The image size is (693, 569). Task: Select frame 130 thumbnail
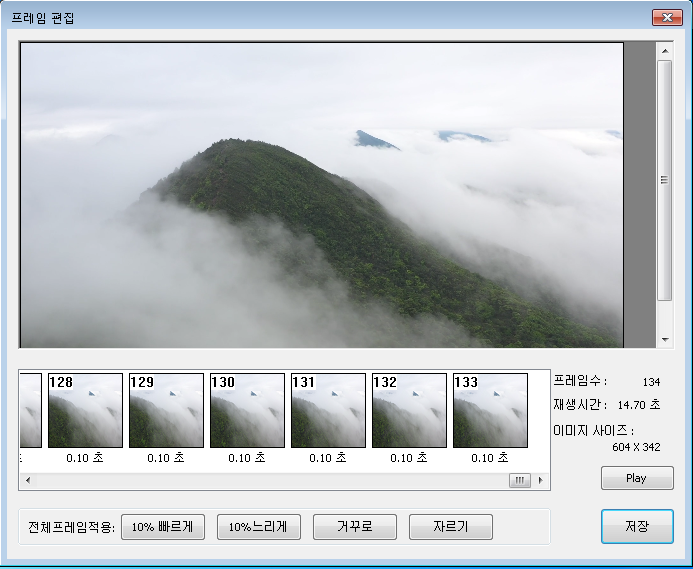point(247,410)
